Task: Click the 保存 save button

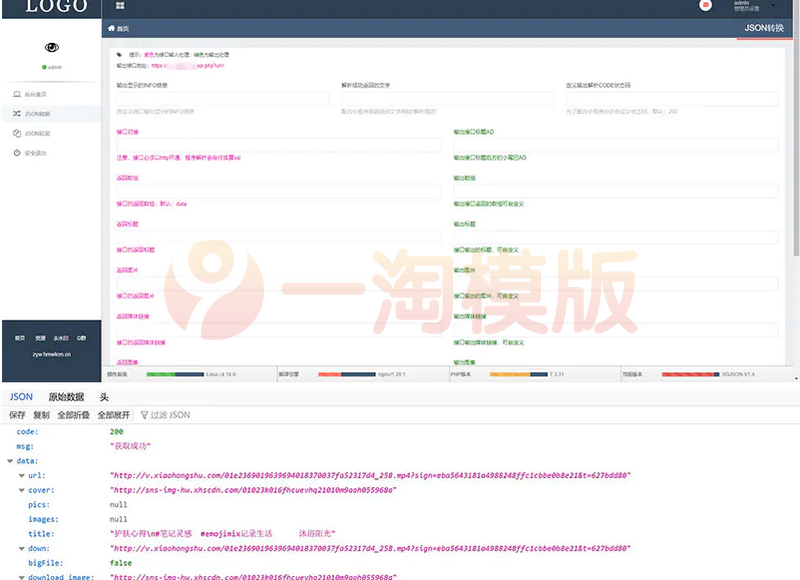Action: point(17,415)
